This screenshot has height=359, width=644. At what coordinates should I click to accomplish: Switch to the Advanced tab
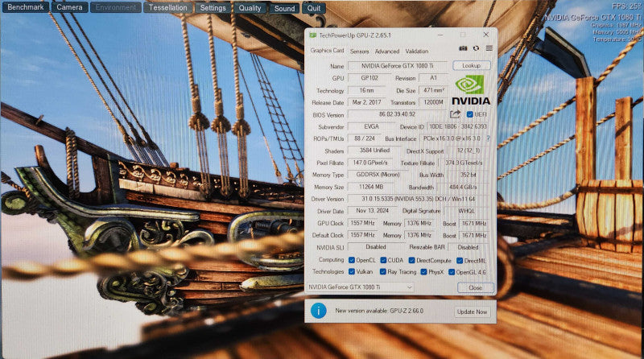pos(387,52)
